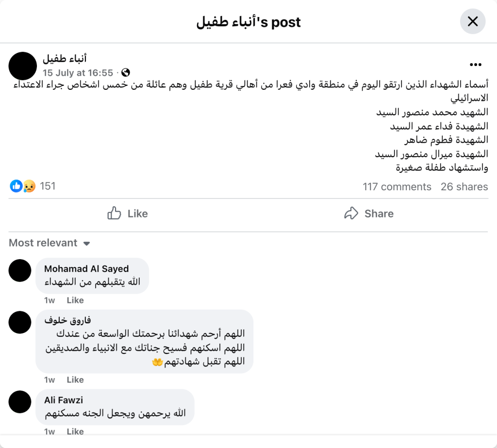This screenshot has height=448, width=497.
Task: Open Ali Fawzi's profile avatar
Action: pyautogui.click(x=20, y=402)
